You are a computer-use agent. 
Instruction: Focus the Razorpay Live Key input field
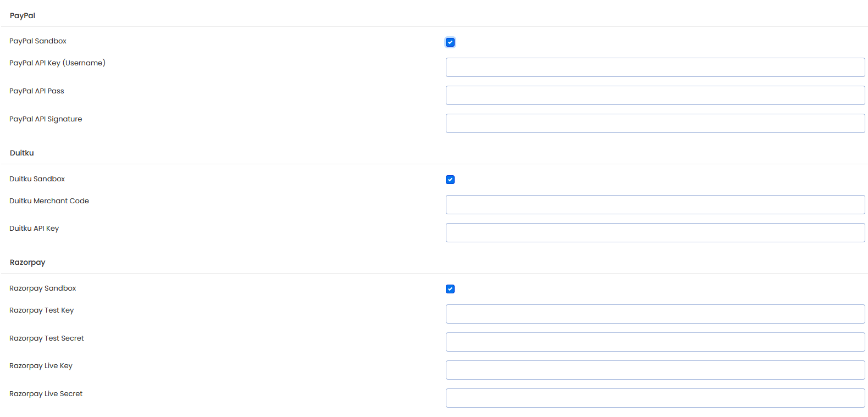pos(655,370)
